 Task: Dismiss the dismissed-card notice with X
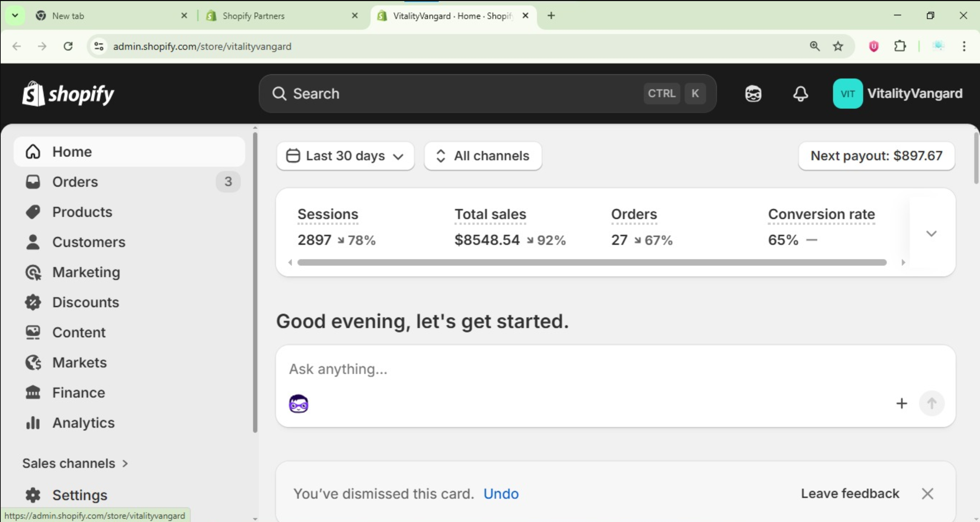(927, 493)
